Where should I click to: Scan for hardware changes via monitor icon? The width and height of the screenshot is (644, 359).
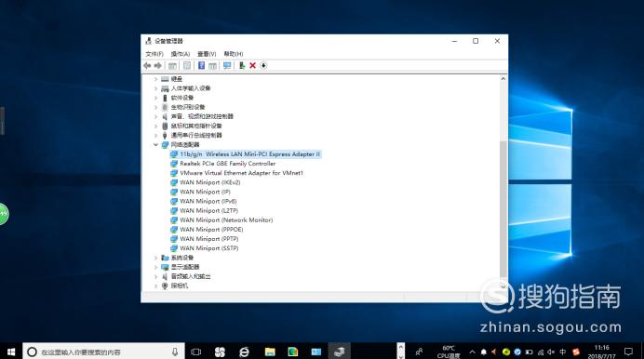coord(227,66)
